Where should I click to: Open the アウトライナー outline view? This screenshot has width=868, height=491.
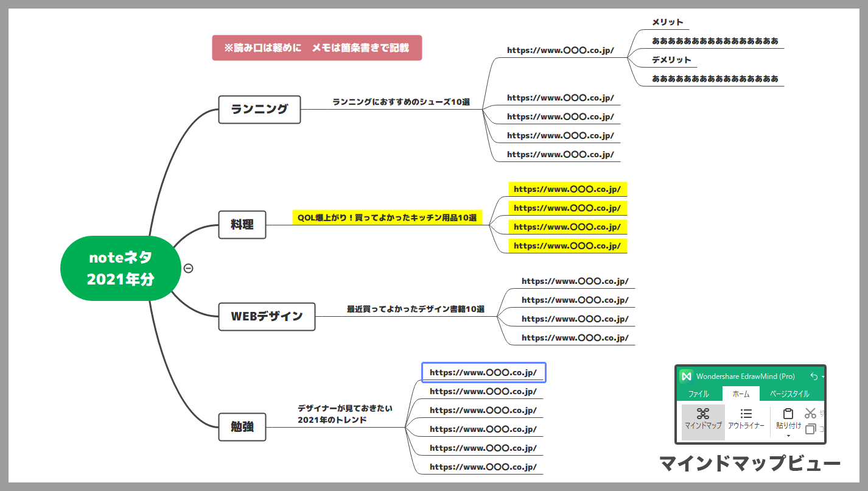coord(746,419)
